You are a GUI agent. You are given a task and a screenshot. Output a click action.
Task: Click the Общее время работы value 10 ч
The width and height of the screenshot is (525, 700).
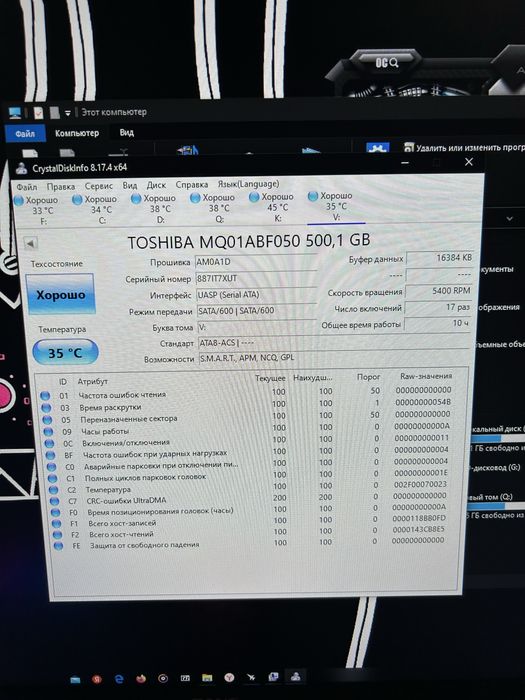click(x=438, y=323)
